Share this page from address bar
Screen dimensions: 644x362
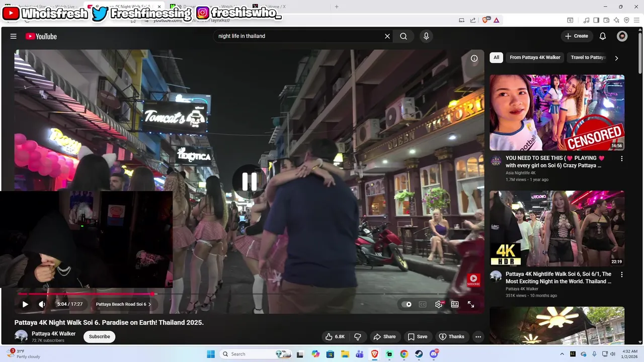click(473, 20)
